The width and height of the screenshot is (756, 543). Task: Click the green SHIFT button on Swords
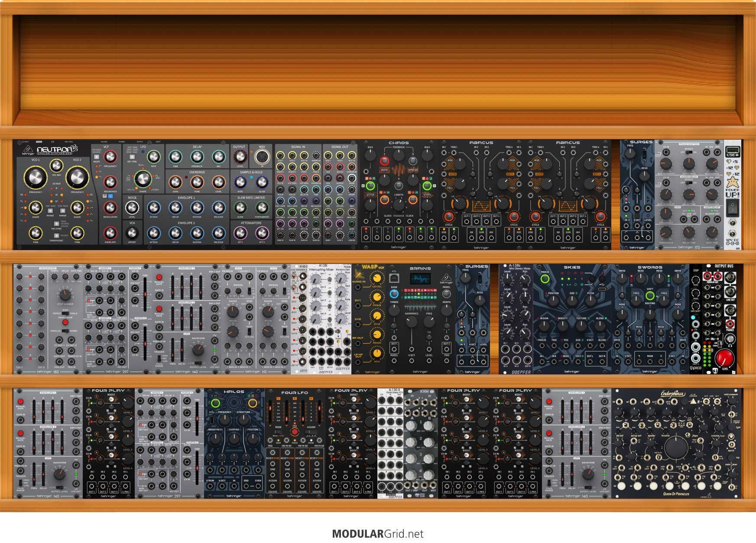650,296
